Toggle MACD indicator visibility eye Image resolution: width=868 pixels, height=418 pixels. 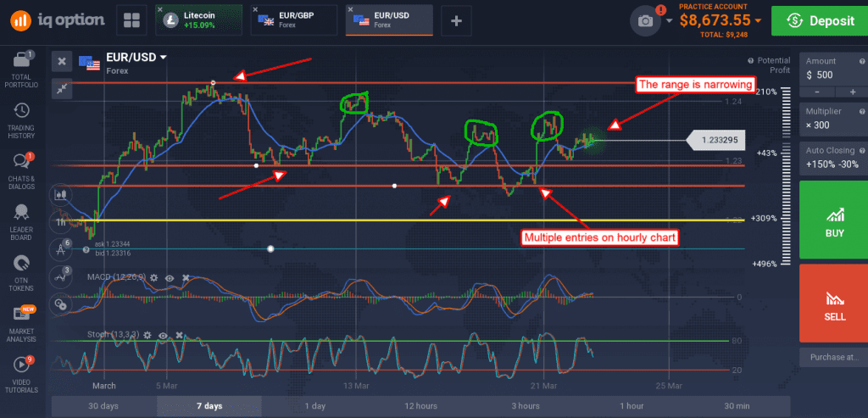170,276
